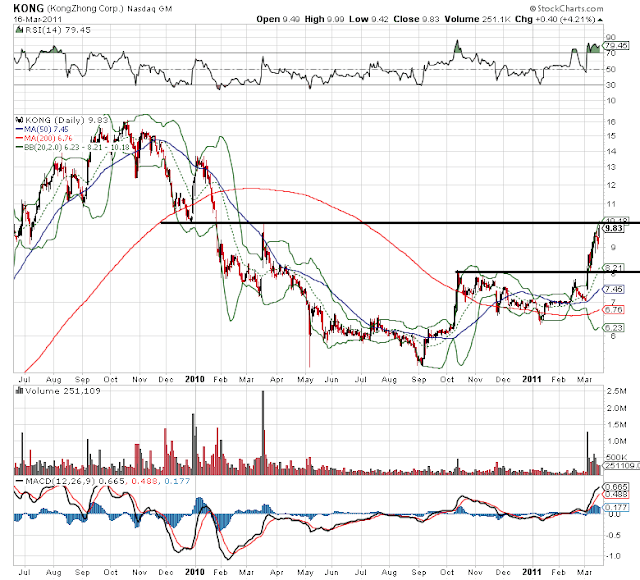Click the 2011 year label under price panel
Image resolution: width=640 pixels, height=580 pixels.
click(532, 379)
